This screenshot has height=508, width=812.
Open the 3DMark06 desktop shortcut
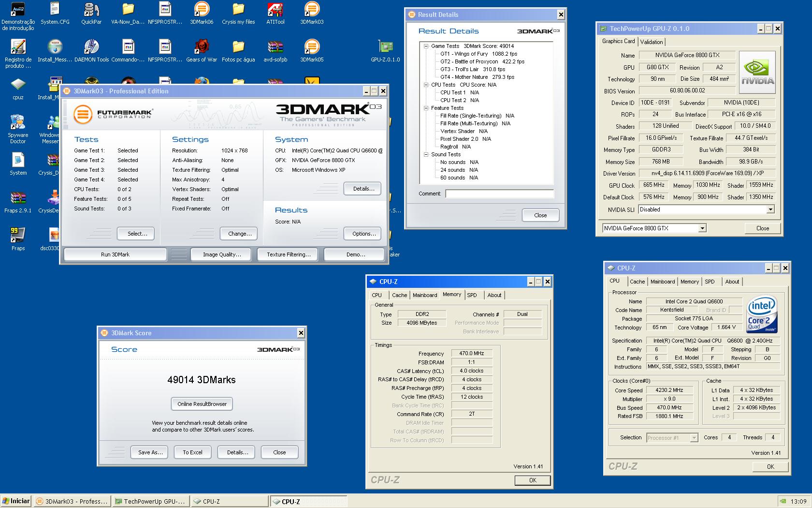pos(202,13)
